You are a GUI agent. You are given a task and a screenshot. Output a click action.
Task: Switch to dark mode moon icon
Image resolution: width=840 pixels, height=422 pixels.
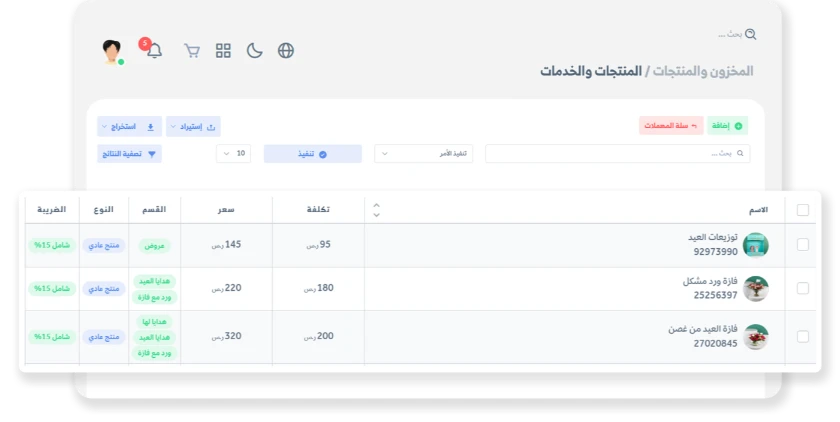coord(254,51)
